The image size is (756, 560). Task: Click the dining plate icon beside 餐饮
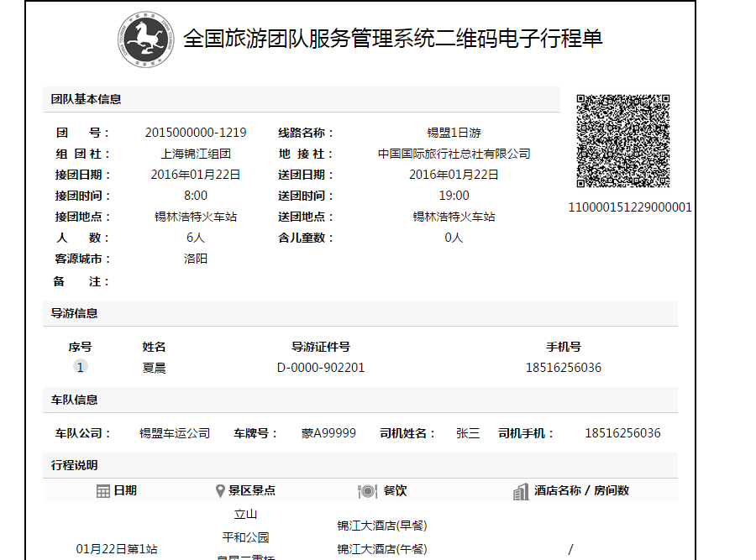[367, 491]
